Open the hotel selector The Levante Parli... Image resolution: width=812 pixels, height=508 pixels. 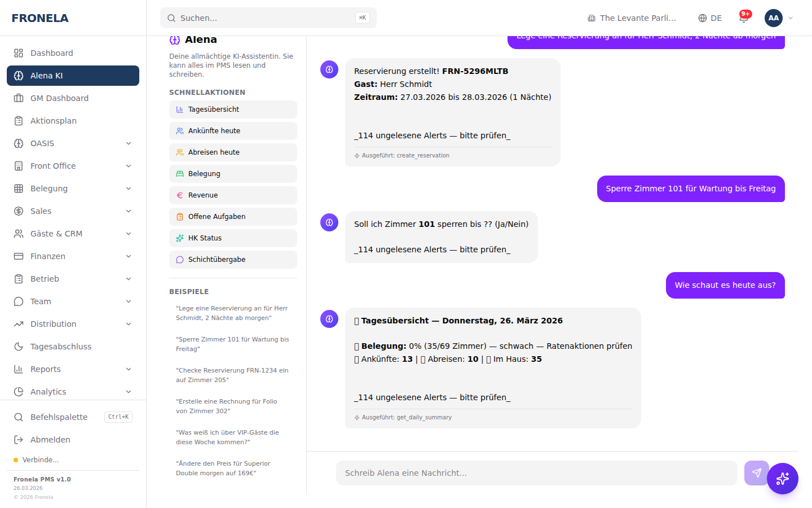click(632, 18)
